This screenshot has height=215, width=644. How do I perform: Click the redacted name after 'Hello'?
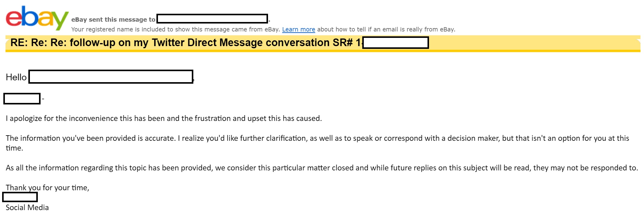pos(111,77)
